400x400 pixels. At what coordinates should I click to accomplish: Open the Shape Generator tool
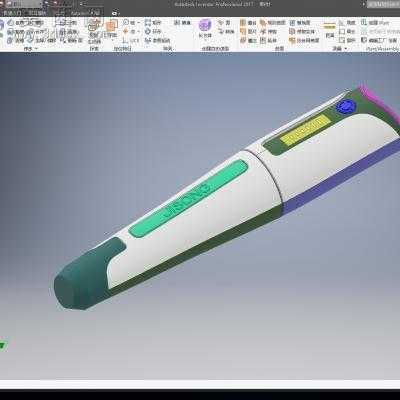coord(94,30)
